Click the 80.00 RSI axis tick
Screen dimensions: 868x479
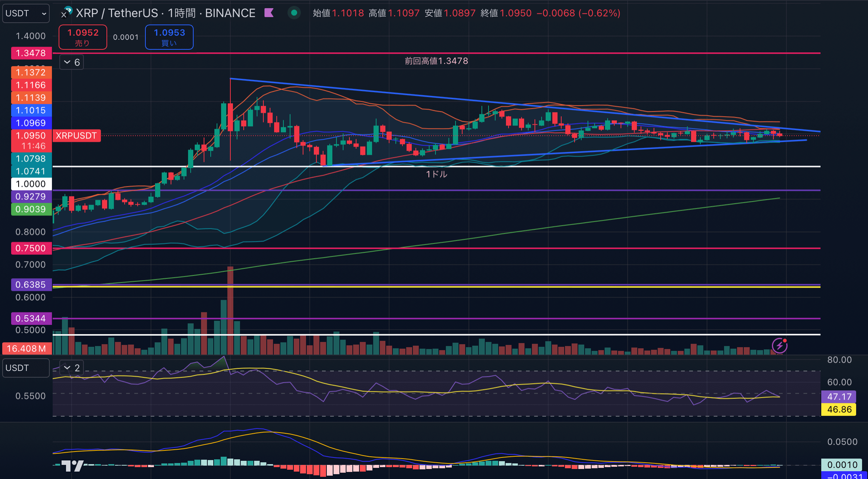click(839, 359)
